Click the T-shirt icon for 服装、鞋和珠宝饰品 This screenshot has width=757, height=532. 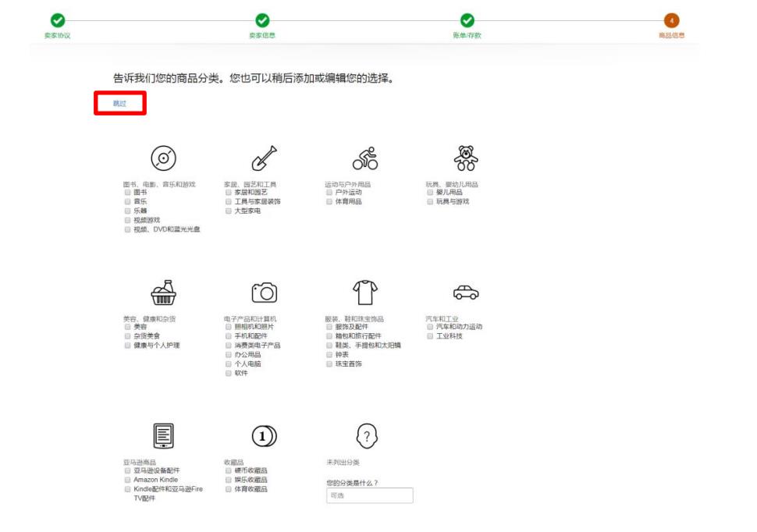(x=364, y=293)
